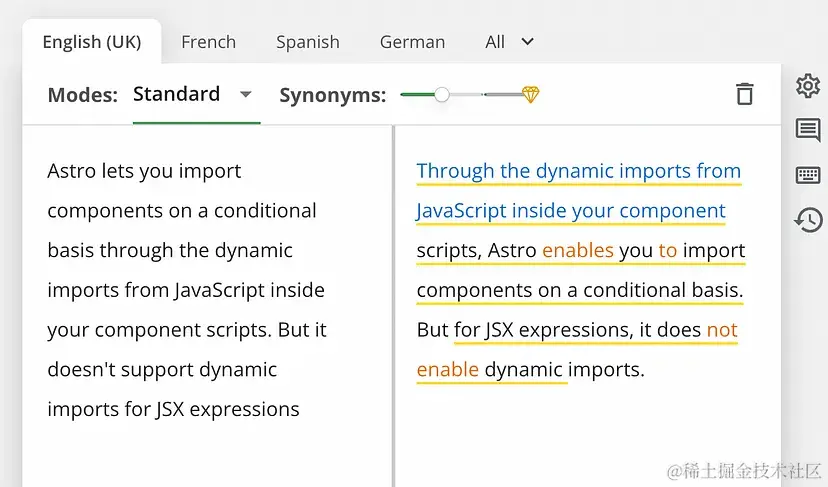
Task: Click the chevron next to All
Action: 528,42
